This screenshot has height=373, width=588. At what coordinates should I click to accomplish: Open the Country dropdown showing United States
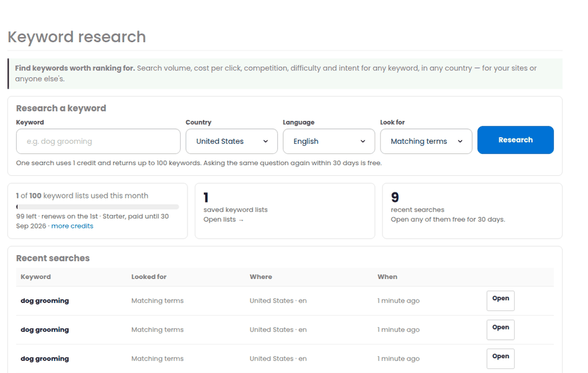click(x=231, y=141)
